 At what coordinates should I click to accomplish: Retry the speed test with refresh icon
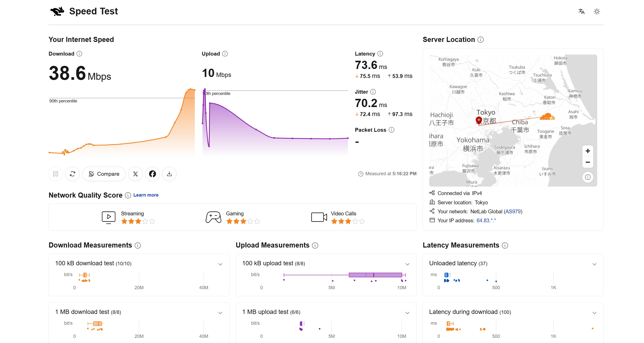click(72, 174)
